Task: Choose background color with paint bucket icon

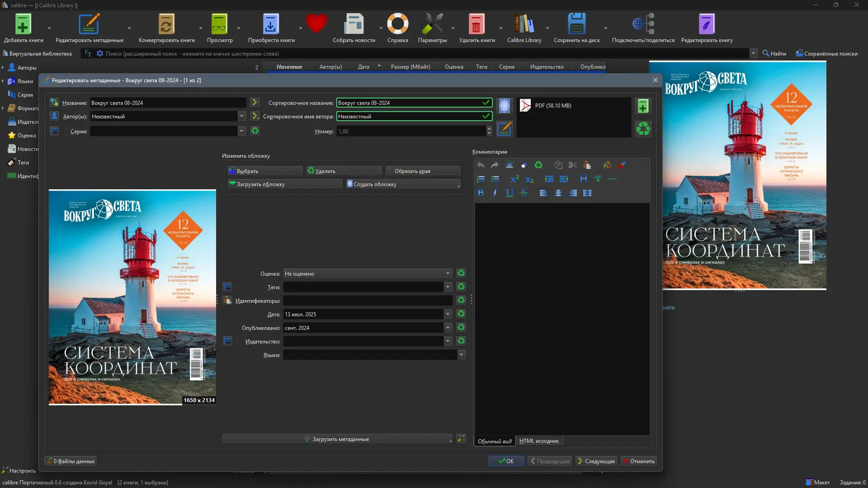Action: click(x=607, y=165)
